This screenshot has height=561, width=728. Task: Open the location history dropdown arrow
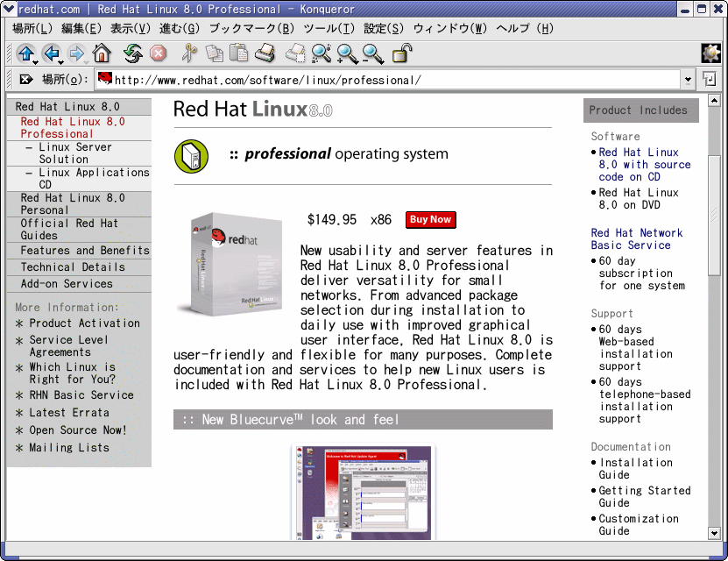[688, 80]
